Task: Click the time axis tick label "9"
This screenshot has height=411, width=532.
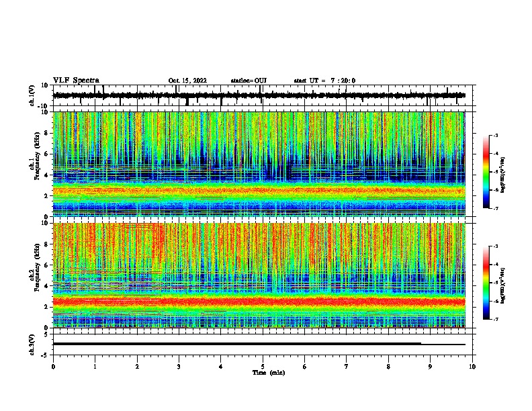Action: point(430,367)
